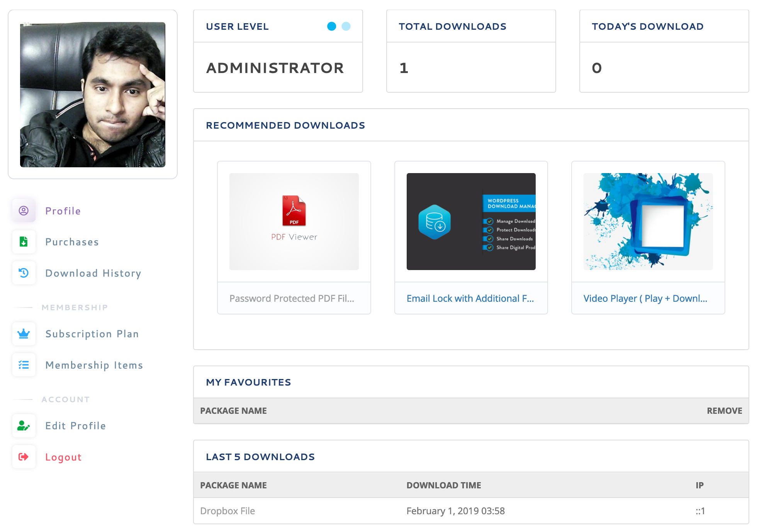
Task: Click the Subscription Plan crown icon
Action: (24, 333)
